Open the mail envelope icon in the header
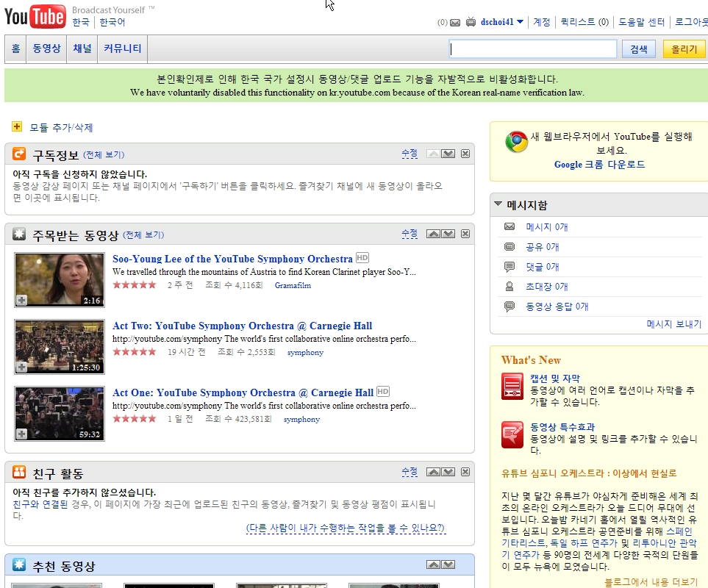This screenshot has width=708, height=588. pos(454,22)
